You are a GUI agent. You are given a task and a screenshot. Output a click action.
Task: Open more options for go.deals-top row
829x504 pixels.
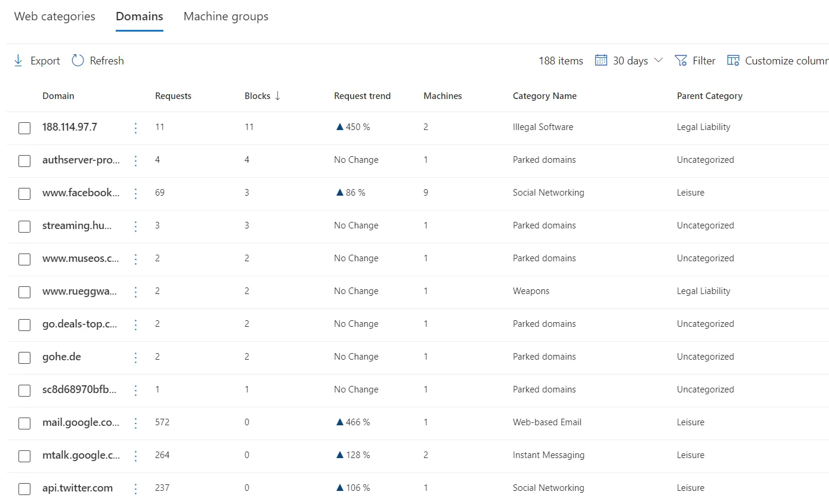[135, 324]
